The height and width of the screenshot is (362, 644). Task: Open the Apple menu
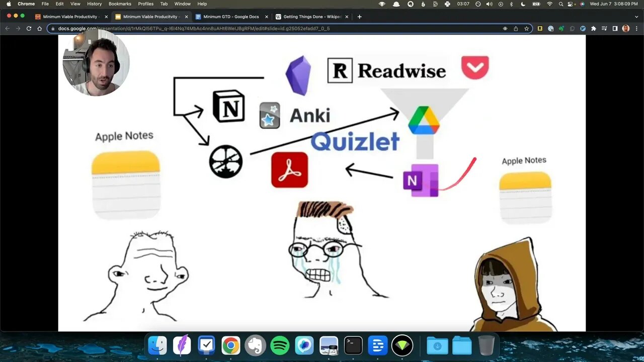(x=9, y=4)
